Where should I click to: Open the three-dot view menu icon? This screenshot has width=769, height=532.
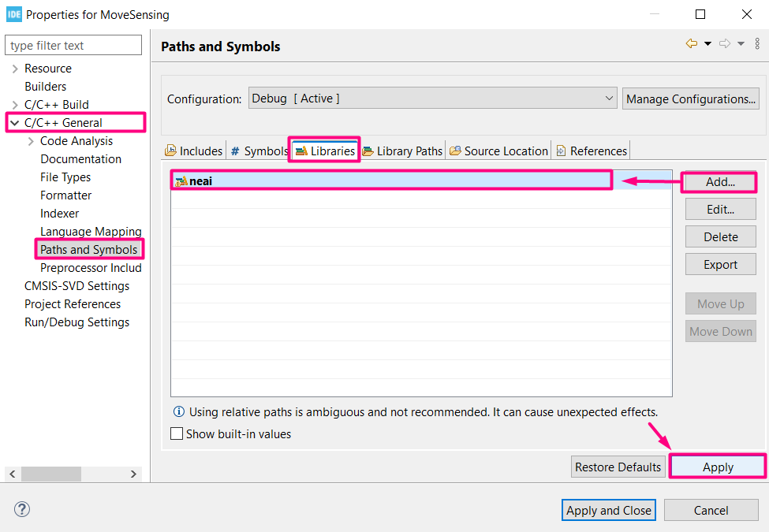tap(757, 44)
